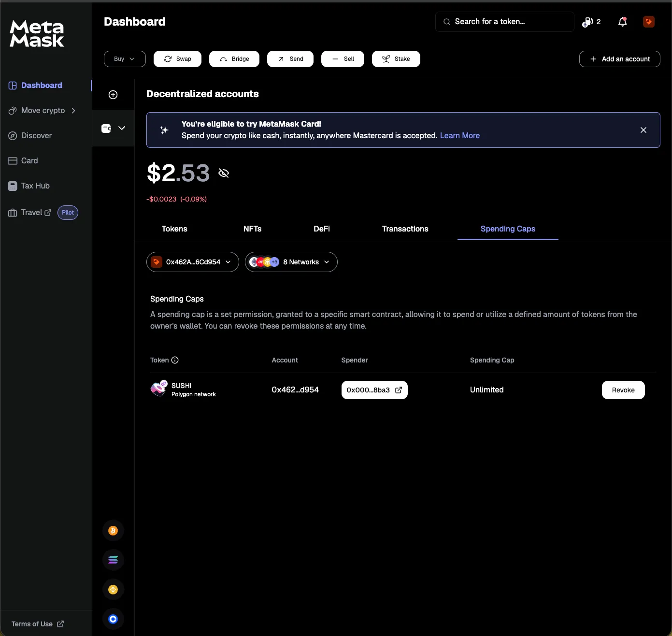672x636 pixels.
Task: Open notifications with the bell icon
Action: pos(622,21)
